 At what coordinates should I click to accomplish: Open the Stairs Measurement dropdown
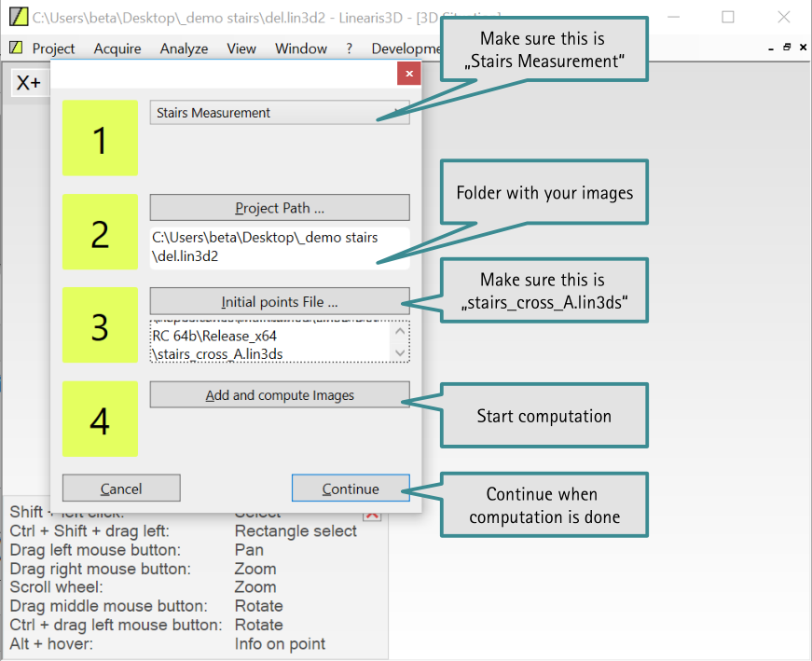[x=280, y=113]
